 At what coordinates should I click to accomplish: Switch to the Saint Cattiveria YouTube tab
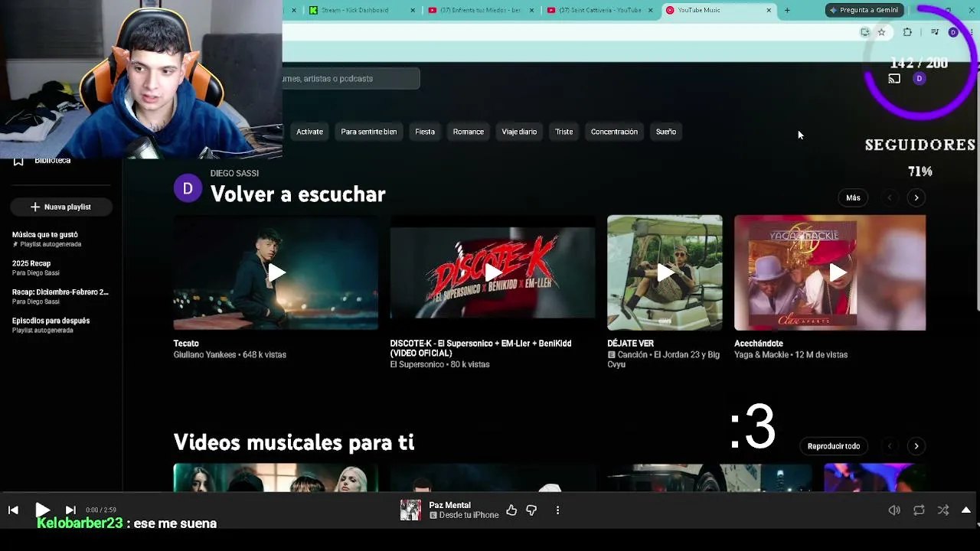click(x=599, y=10)
